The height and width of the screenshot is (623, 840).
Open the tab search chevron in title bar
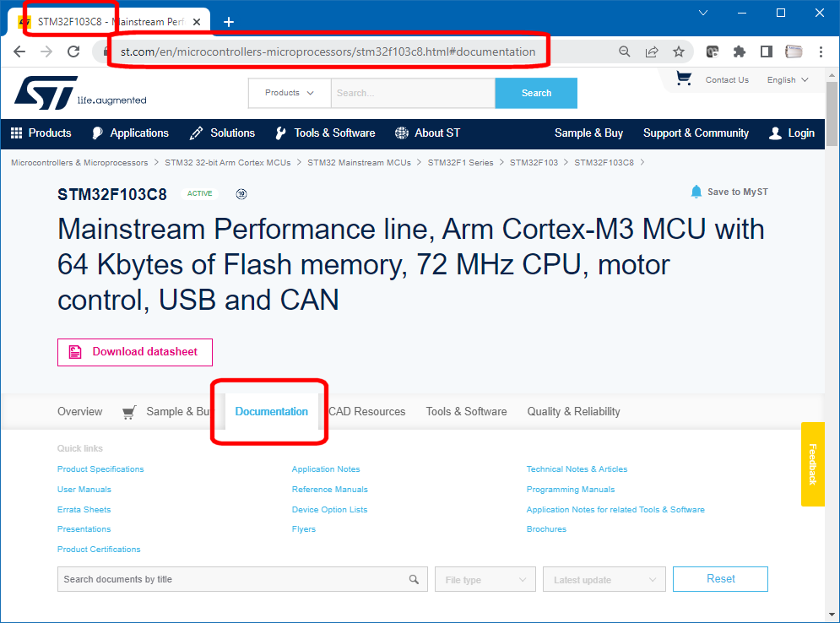(703, 13)
